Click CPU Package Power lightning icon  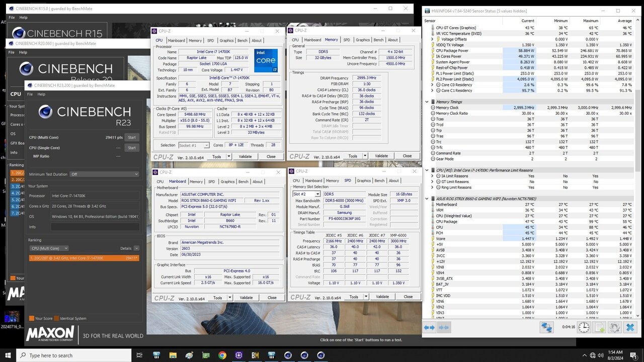click(x=433, y=51)
